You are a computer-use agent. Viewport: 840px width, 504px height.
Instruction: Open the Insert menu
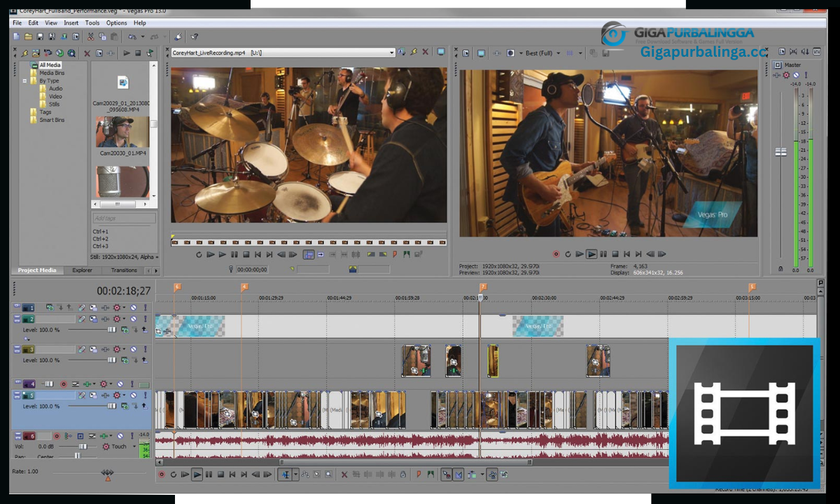point(71,23)
